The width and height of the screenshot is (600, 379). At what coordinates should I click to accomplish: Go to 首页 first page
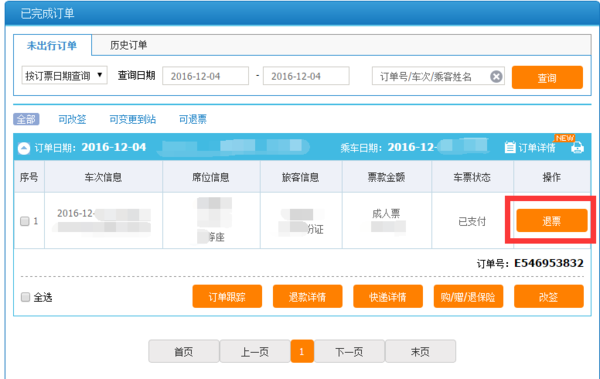pyautogui.click(x=184, y=351)
